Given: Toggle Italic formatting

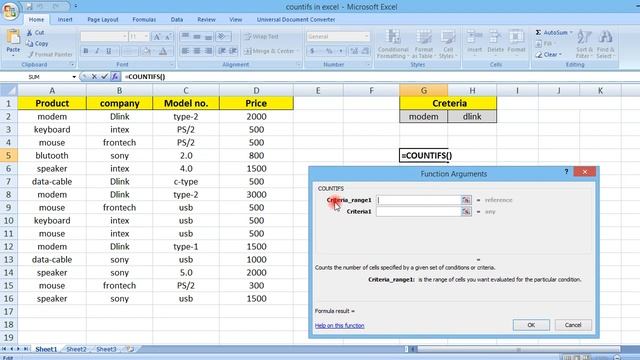Looking at the screenshot, I should point(97,51).
